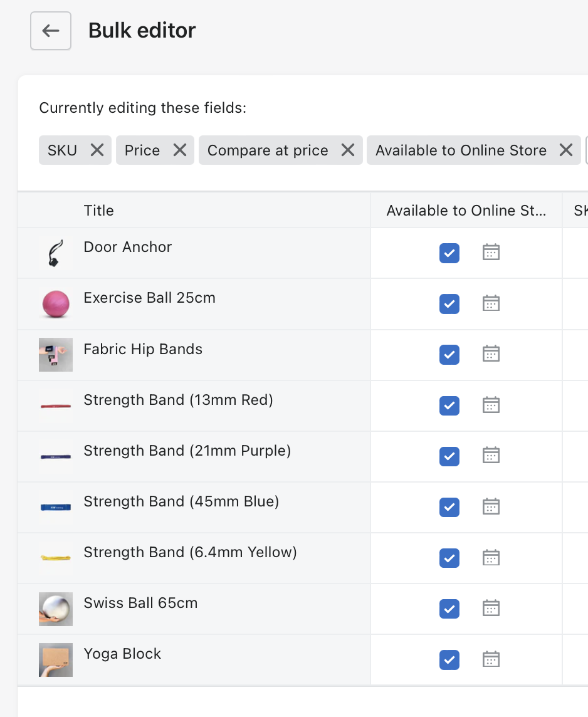Open calendar for Yoga Block
Image resolution: width=588 pixels, height=717 pixels.
click(491, 659)
